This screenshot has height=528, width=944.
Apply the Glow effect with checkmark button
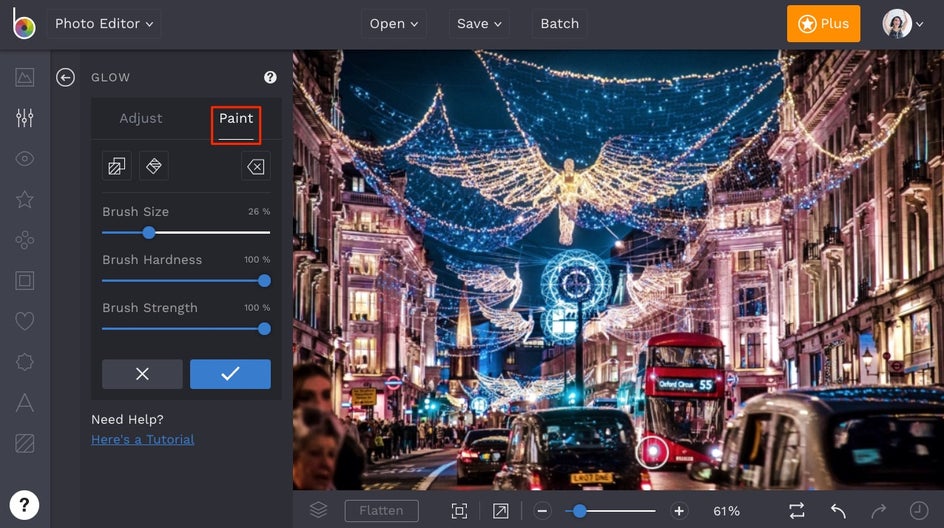pos(230,374)
